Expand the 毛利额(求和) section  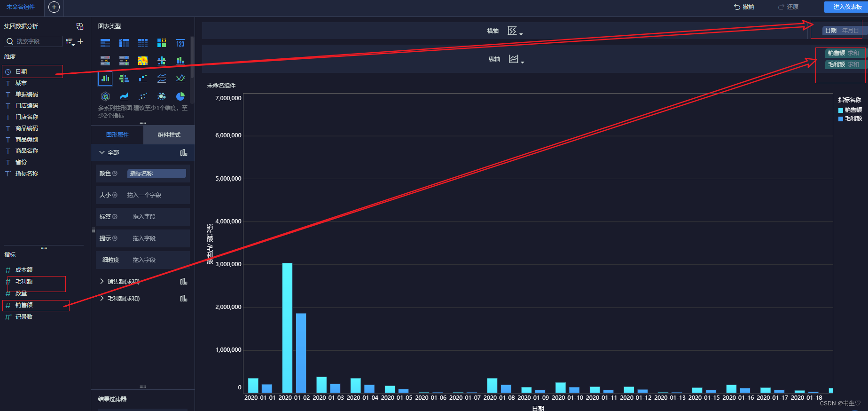(x=102, y=298)
